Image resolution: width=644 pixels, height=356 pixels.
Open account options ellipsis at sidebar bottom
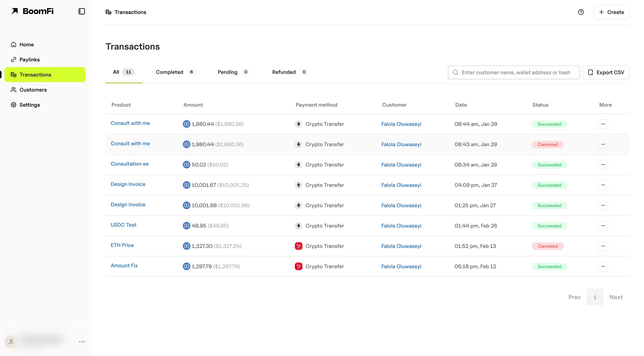(x=82, y=341)
